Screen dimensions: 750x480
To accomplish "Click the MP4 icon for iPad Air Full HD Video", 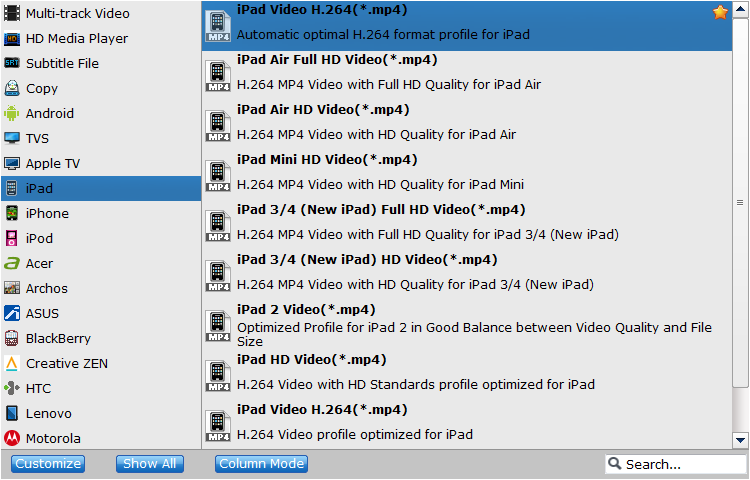I will click(218, 76).
